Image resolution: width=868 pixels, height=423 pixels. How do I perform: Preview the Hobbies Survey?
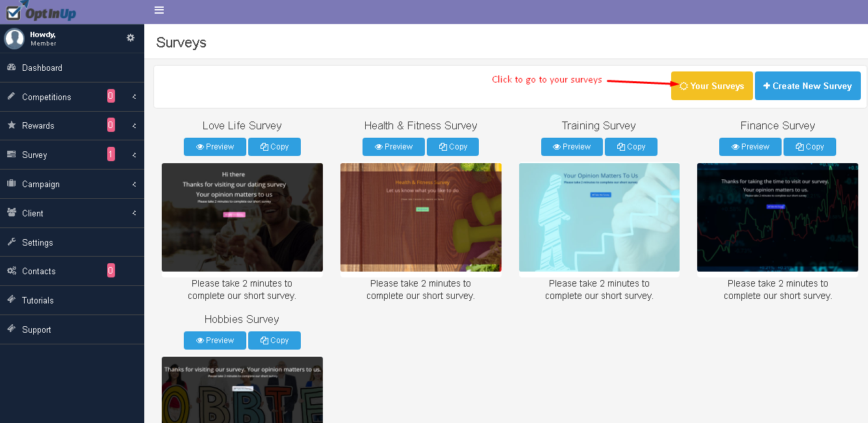click(215, 340)
